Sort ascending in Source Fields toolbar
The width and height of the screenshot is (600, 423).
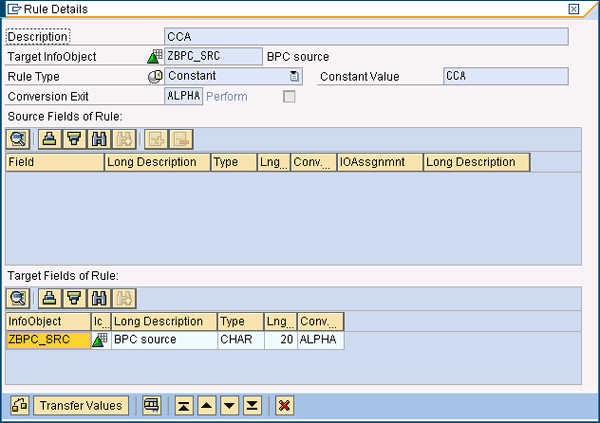[49, 139]
